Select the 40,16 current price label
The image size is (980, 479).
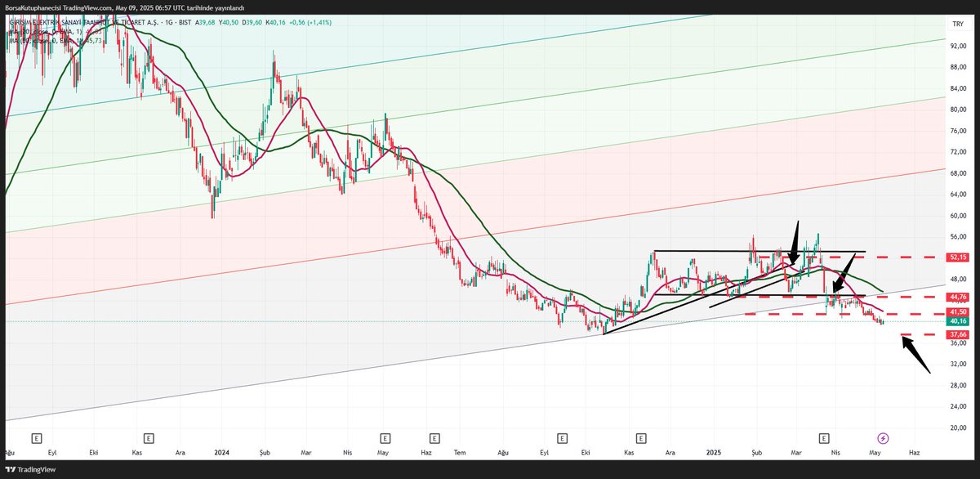tap(958, 321)
